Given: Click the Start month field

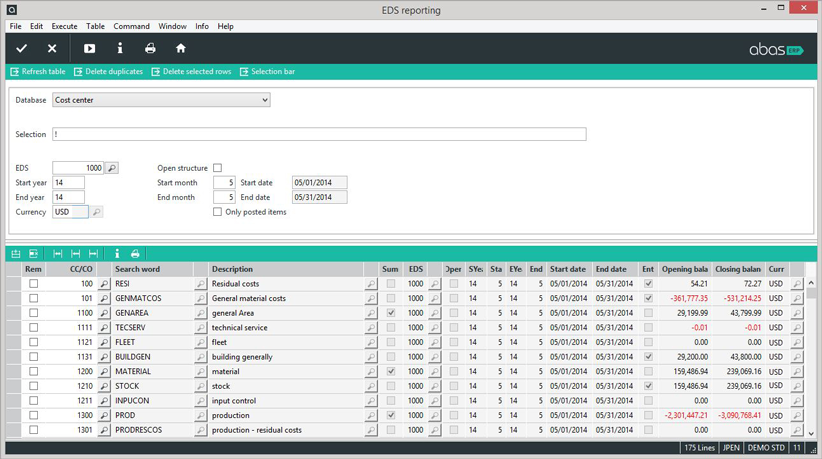Looking at the screenshot, I should coord(224,183).
